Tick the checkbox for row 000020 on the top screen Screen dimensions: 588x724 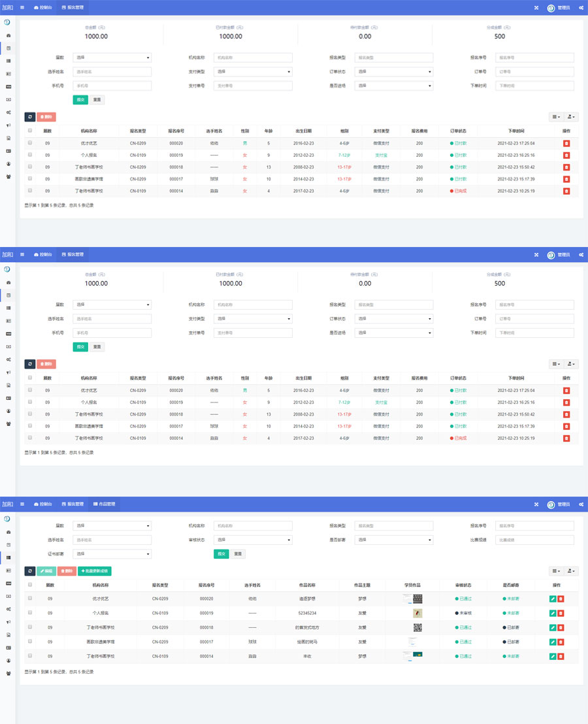(30, 142)
